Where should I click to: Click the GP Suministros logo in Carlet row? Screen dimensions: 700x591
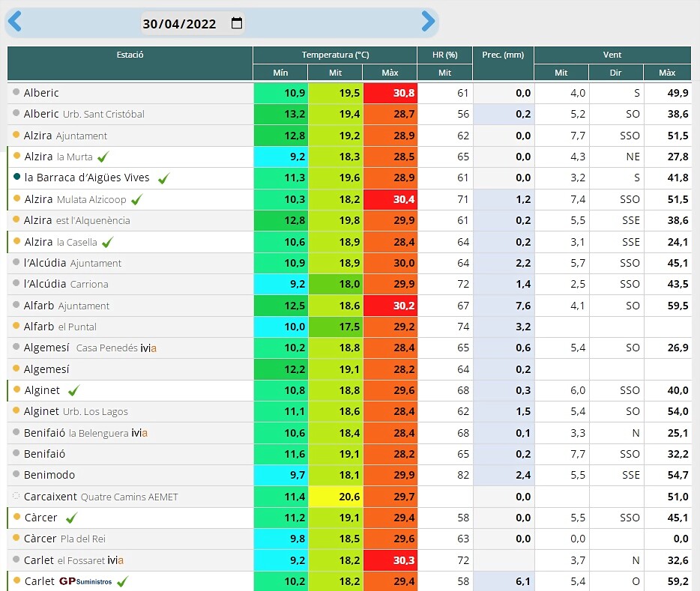click(85, 581)
